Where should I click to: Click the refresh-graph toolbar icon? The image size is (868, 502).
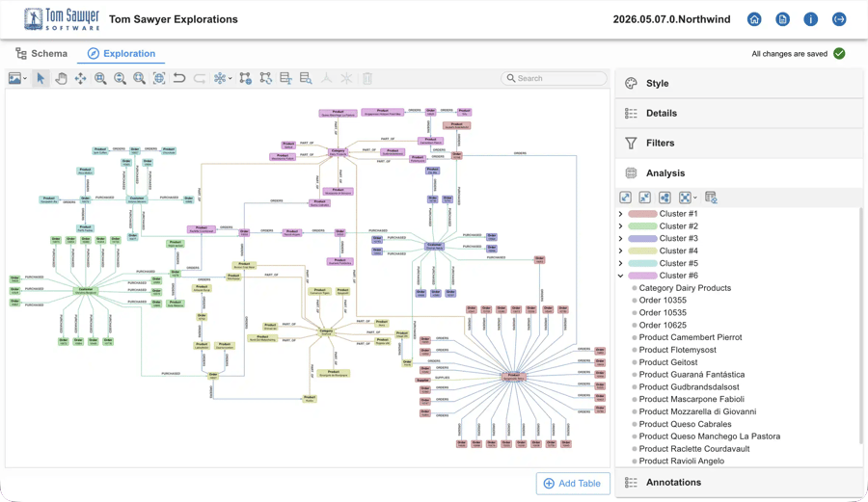tap(266, 78)
